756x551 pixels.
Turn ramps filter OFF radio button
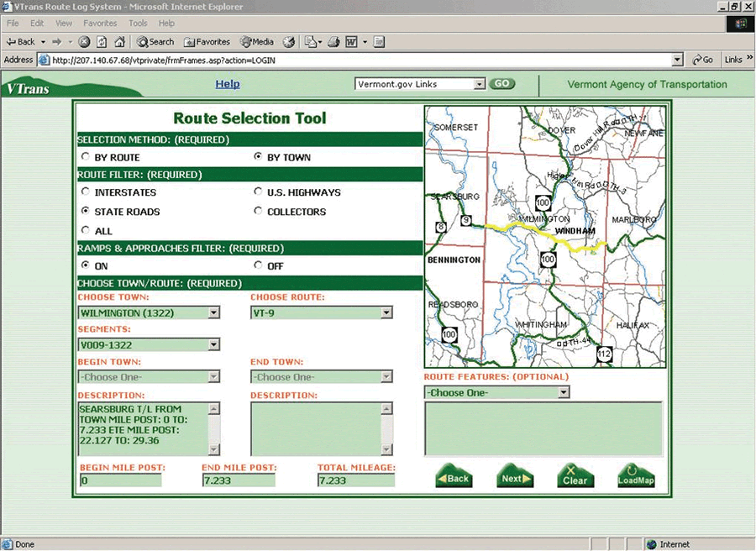point(258,266)
